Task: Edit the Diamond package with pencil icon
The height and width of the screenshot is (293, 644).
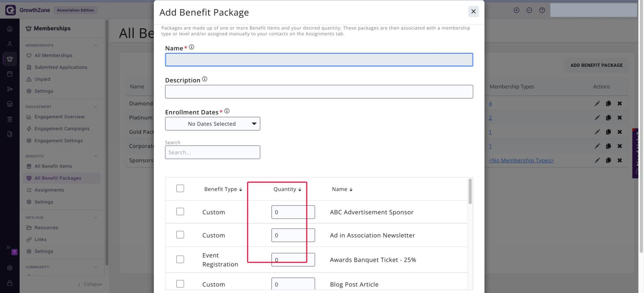Action: [x=597, y=103]
